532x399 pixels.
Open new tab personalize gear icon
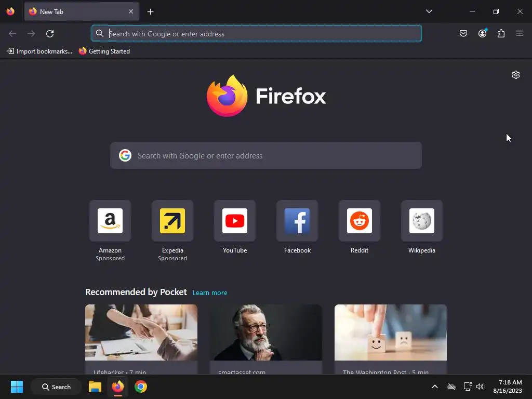pos(516,75)
